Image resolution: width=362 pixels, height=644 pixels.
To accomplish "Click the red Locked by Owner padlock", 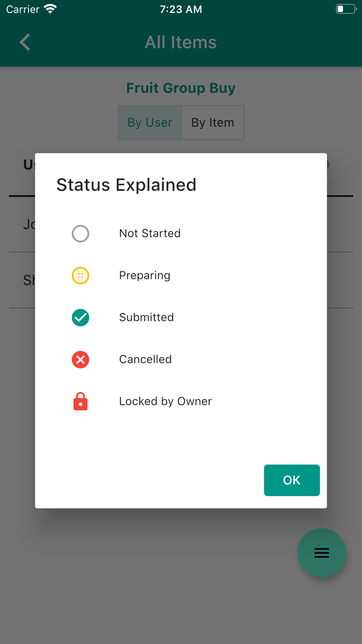I will (x=81, y=402).
